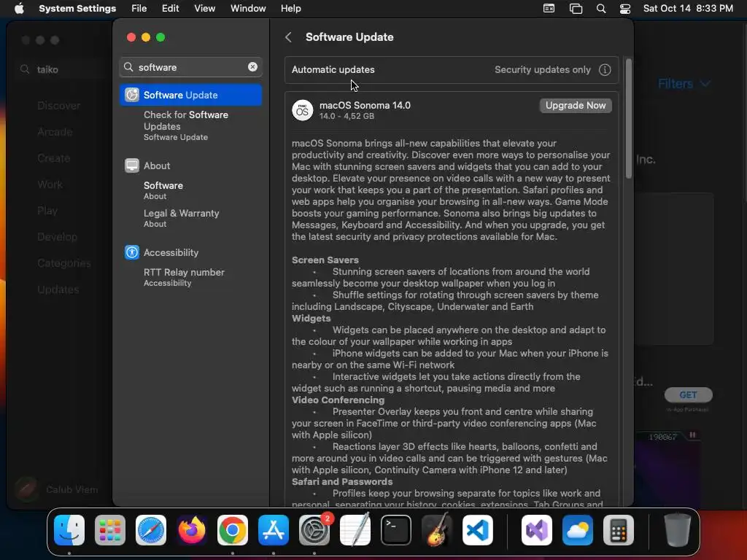747x560 pixels.
Task: Open the Help menu
Action: 290,9
